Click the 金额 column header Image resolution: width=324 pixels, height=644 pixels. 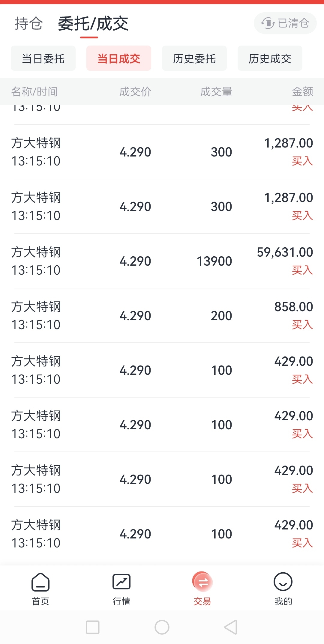point(303,91)
